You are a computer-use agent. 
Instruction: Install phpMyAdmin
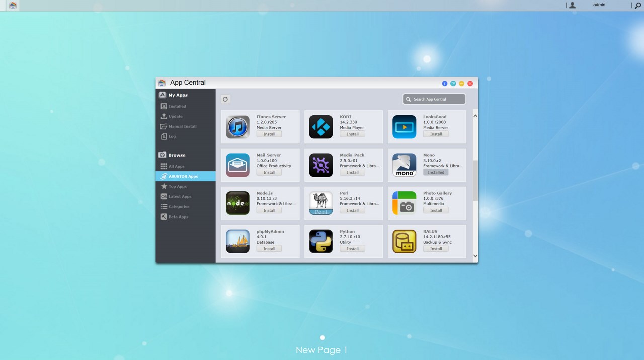(269, 249)
